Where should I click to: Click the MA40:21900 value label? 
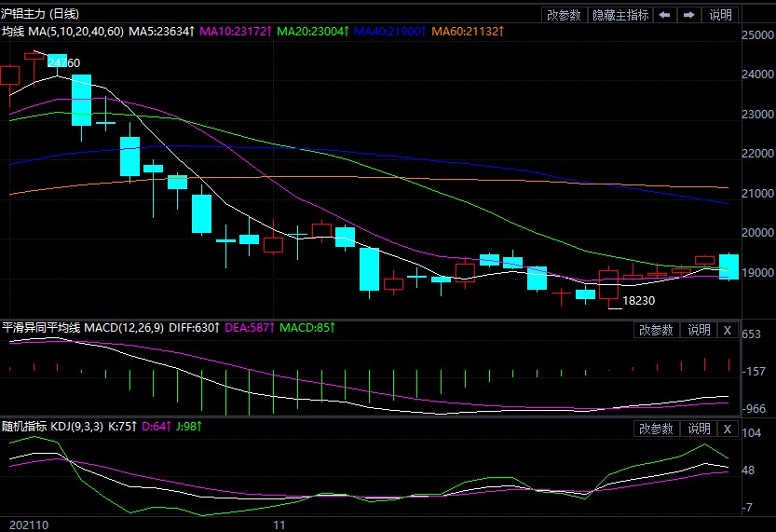pyautogui.click(x=390, y=32)
